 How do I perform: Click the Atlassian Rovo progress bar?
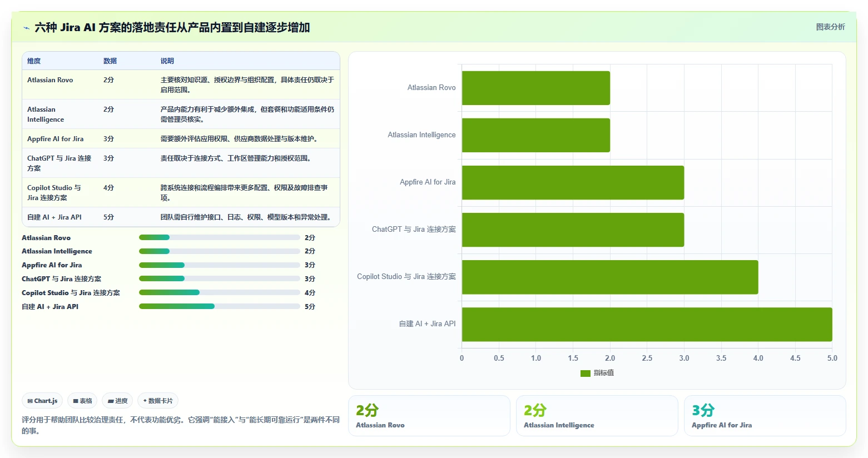pos(219,237)
